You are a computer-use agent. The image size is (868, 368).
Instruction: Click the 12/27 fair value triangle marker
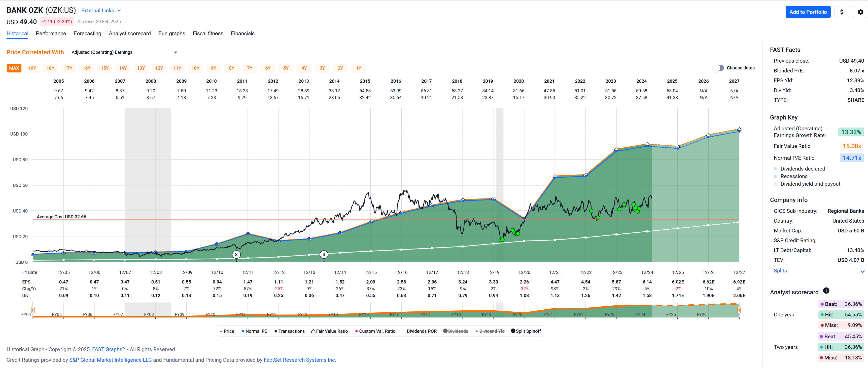tap(739, 129)
